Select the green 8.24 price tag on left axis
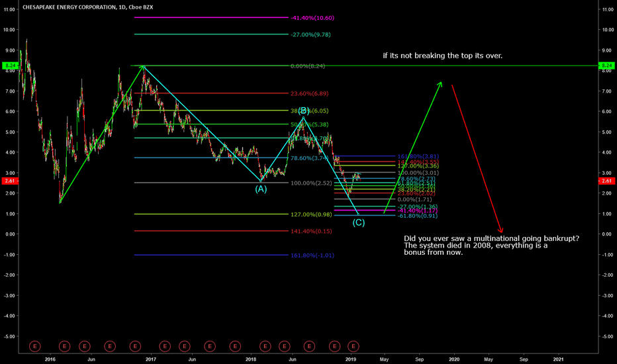The image size is (617, 364). (9, 66)
